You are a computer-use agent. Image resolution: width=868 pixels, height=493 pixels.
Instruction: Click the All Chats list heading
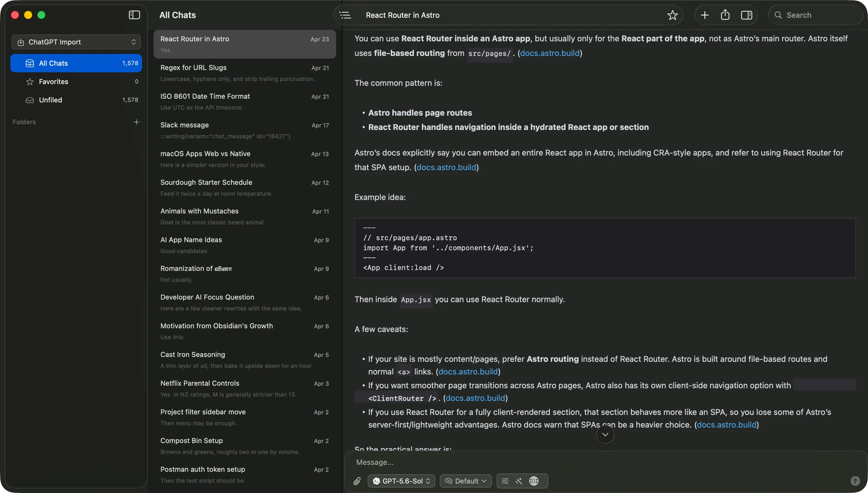(x=177, y=15)
